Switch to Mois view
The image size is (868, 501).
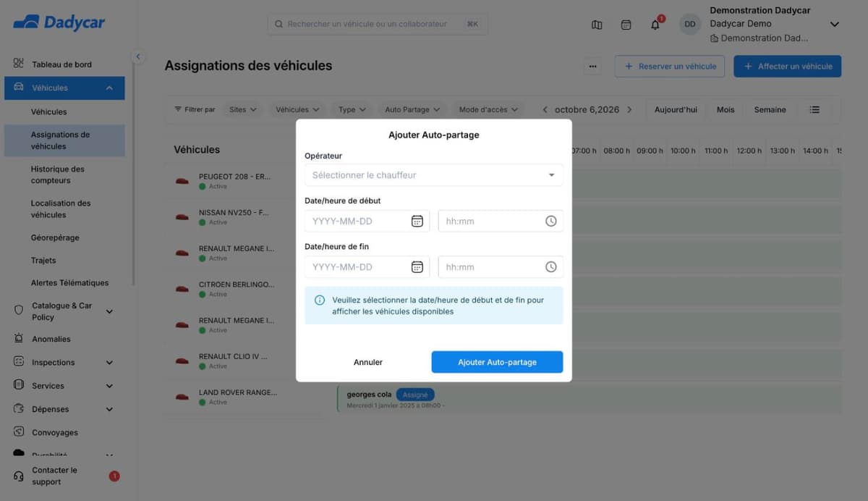(x=726, y=110)
